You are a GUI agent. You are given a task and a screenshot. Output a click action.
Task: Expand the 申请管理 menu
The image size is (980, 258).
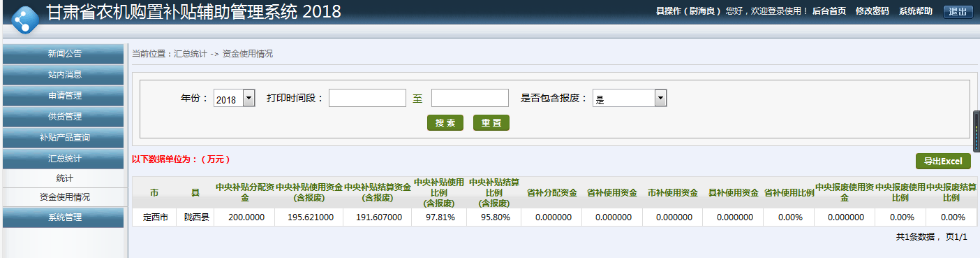click(x=64, y=95)
